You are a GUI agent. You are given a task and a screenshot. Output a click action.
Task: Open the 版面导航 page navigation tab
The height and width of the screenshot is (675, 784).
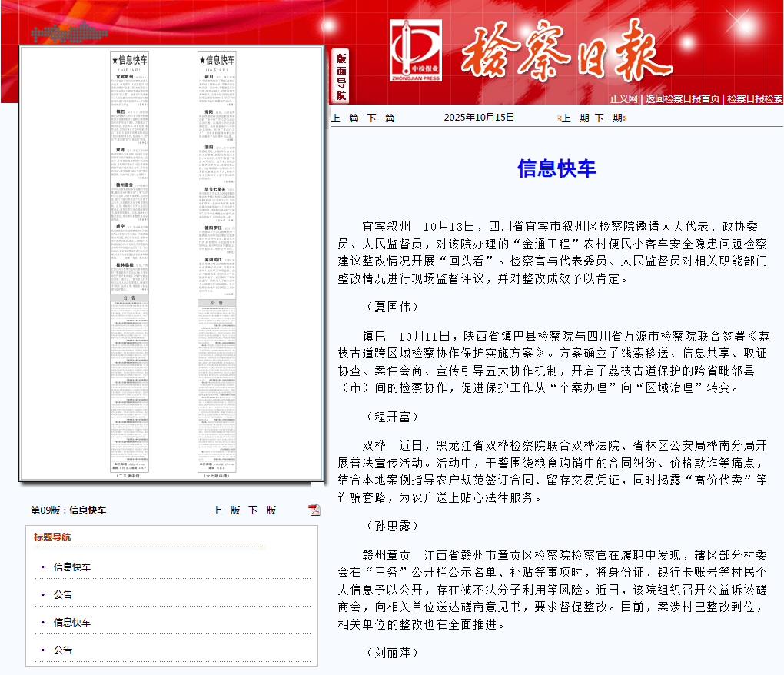coord(341,75)
